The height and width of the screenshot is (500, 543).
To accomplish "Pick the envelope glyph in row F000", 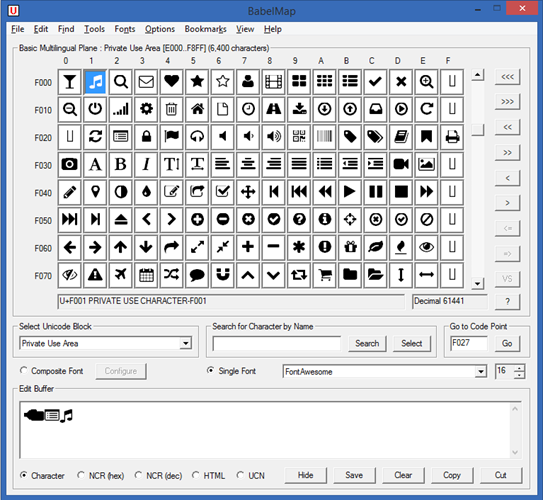I will 146,82.
